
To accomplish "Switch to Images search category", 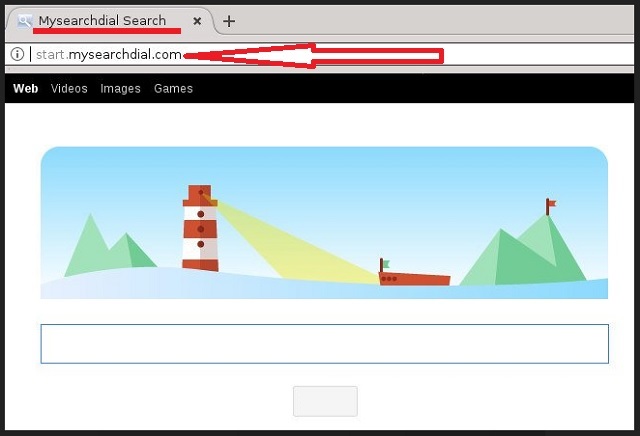I will [x=120, y=89].
